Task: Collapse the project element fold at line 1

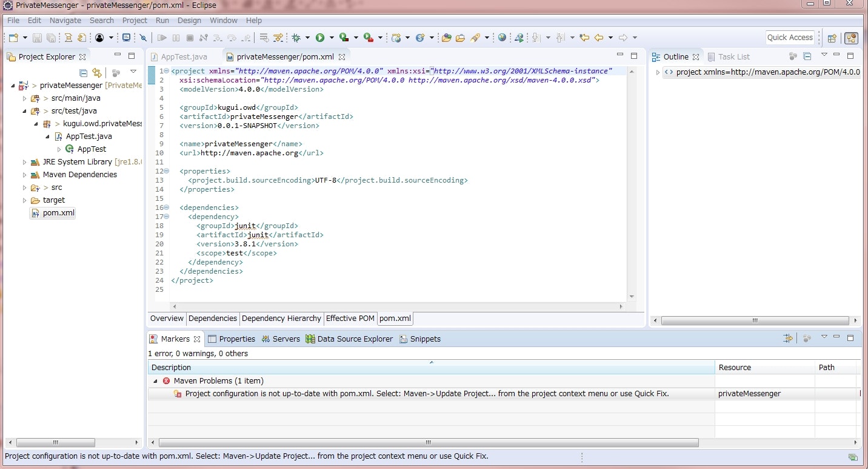Action: point(167,71)
